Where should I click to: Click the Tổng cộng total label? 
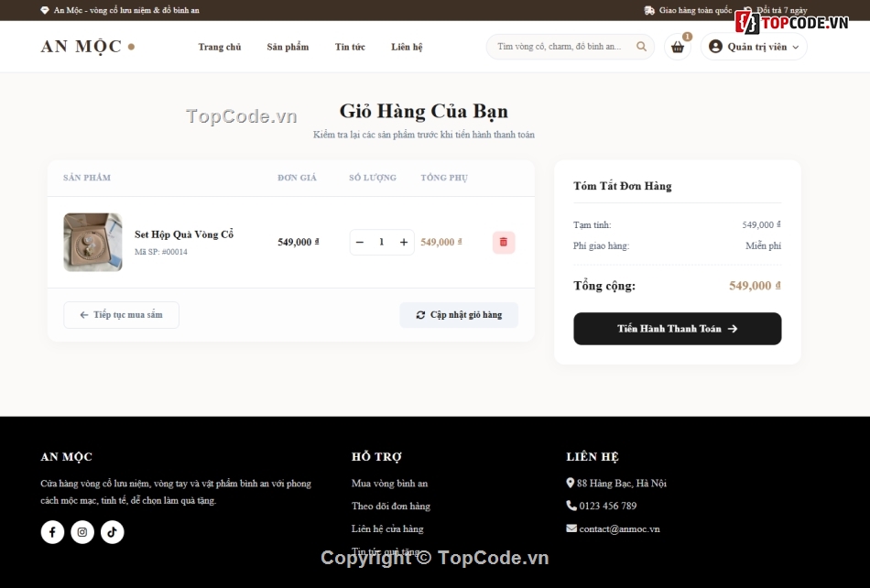pos(604,287)
